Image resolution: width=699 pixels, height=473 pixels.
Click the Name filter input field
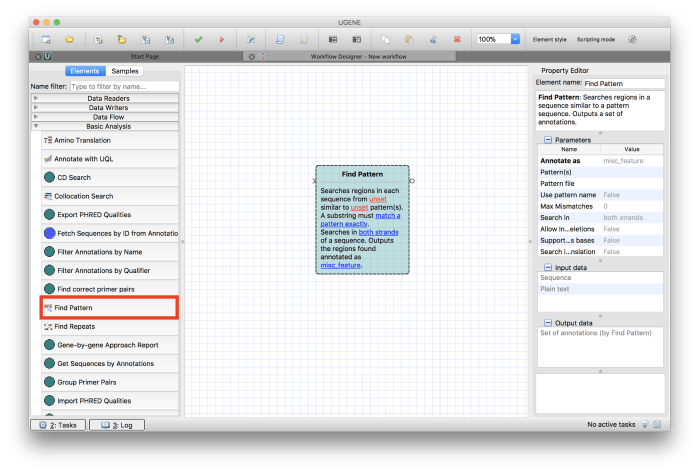[x=123, y=86]
